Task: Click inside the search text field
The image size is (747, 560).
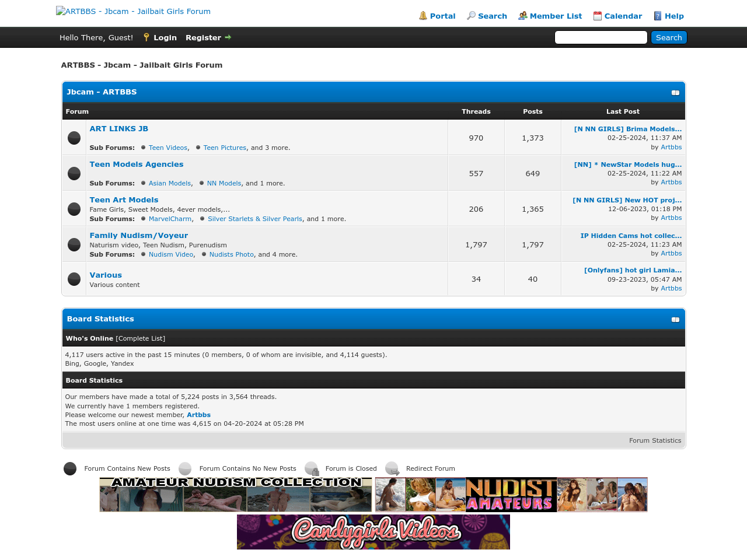Action: (601, 37)
